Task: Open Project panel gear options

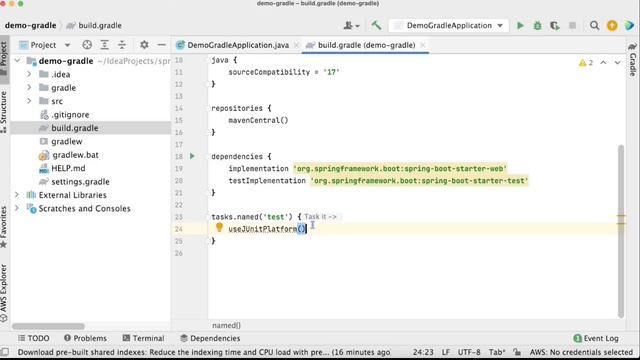Action: click(144, 45)
